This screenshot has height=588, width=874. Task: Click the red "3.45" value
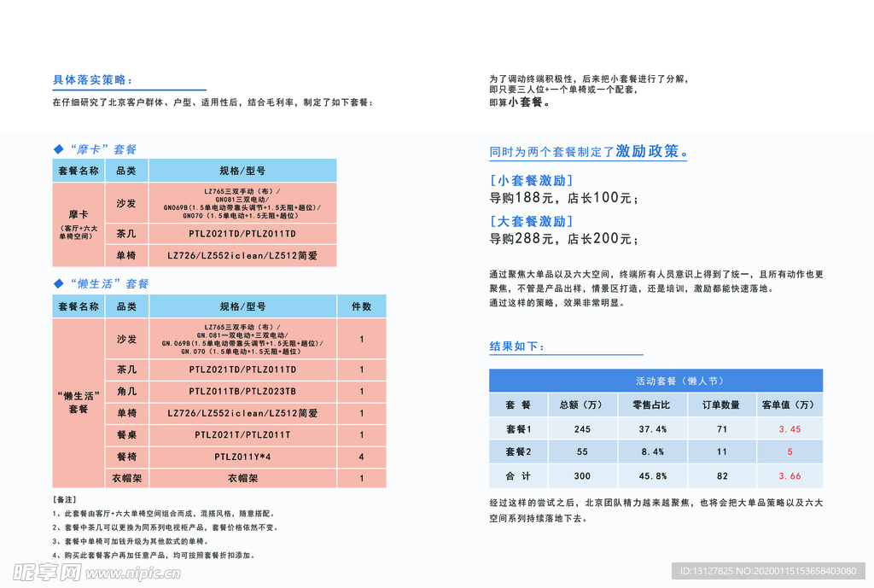point(790,429)
